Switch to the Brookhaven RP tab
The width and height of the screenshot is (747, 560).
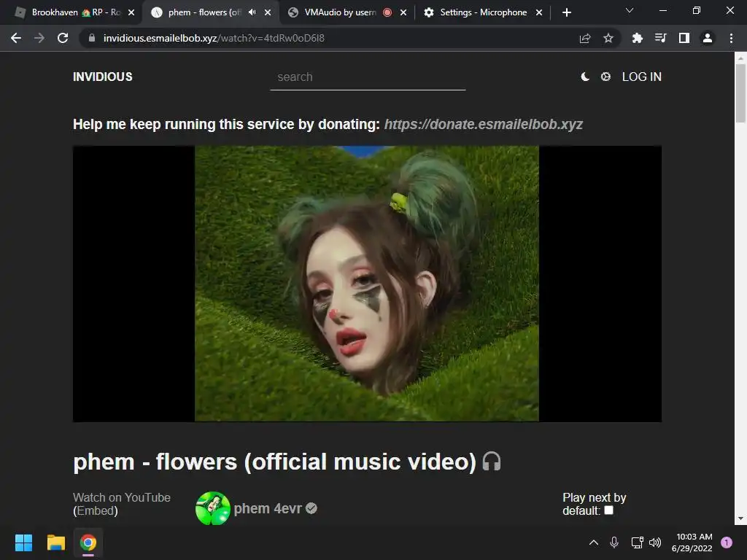pyautogui.click(x=70, y=12)
